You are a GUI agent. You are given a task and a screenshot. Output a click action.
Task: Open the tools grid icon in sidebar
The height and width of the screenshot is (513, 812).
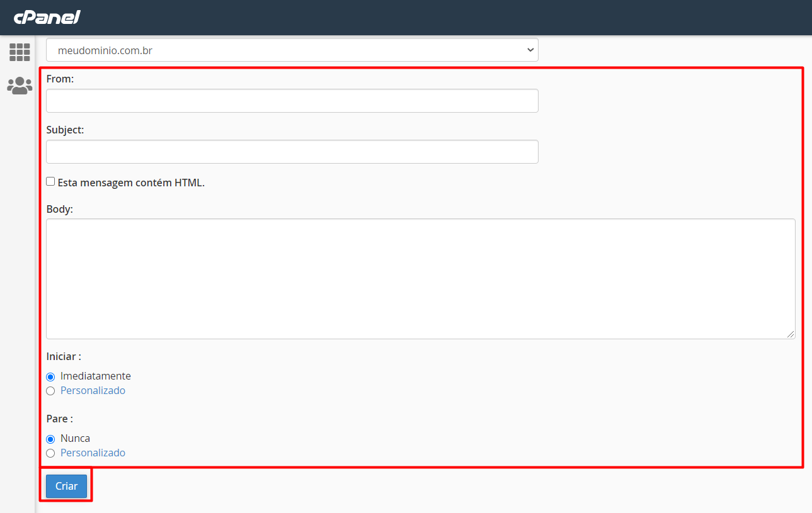20,52
